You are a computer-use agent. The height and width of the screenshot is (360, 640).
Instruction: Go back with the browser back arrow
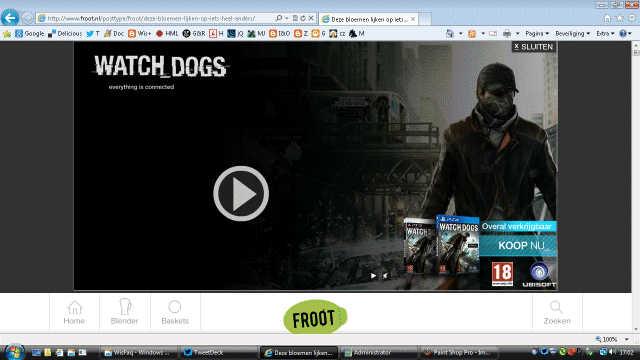(10, 18)
